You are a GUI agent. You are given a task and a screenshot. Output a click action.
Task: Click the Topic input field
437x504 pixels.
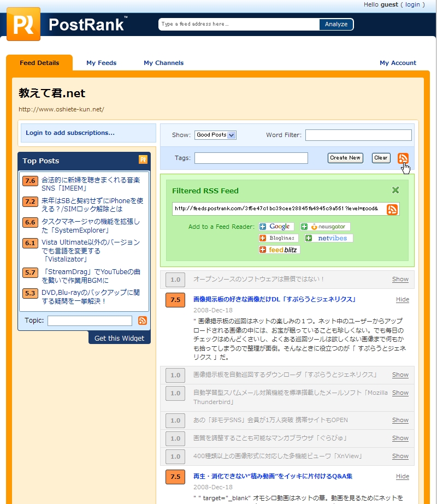tap(90, 321)
